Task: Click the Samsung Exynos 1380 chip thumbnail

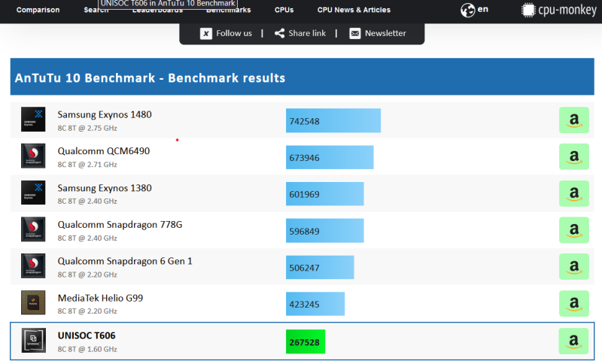Action: click(33, 193)
